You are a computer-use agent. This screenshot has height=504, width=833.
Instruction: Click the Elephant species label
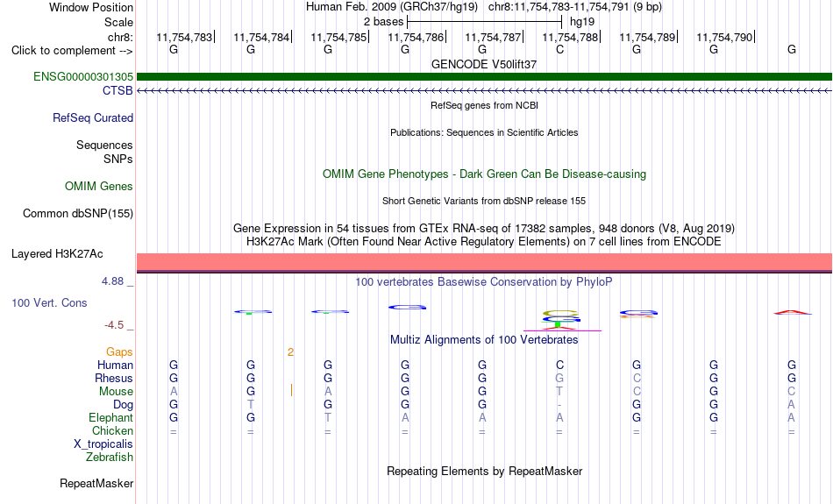pos(111,418)
